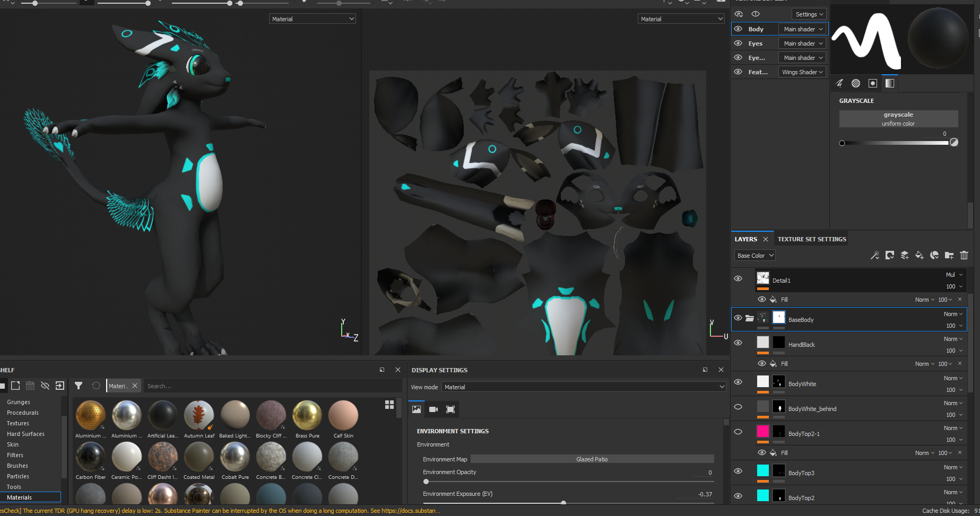
Task: Select the Procedurals shelf category
Action: [x=23, y=413]
